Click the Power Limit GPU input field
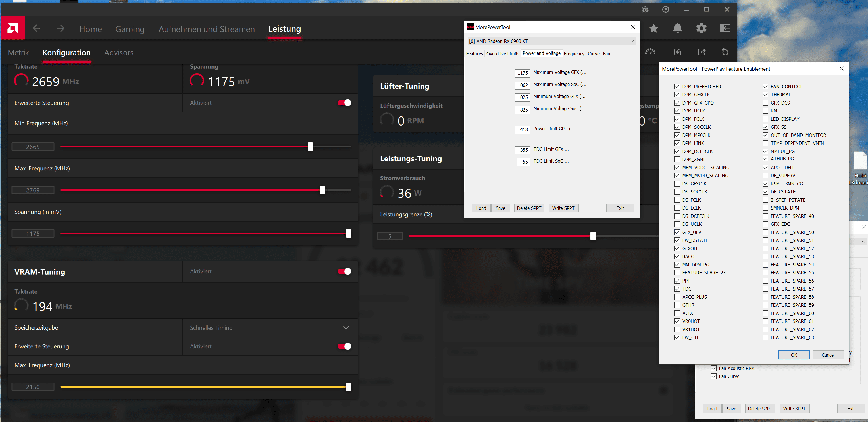 click(522, 130)
